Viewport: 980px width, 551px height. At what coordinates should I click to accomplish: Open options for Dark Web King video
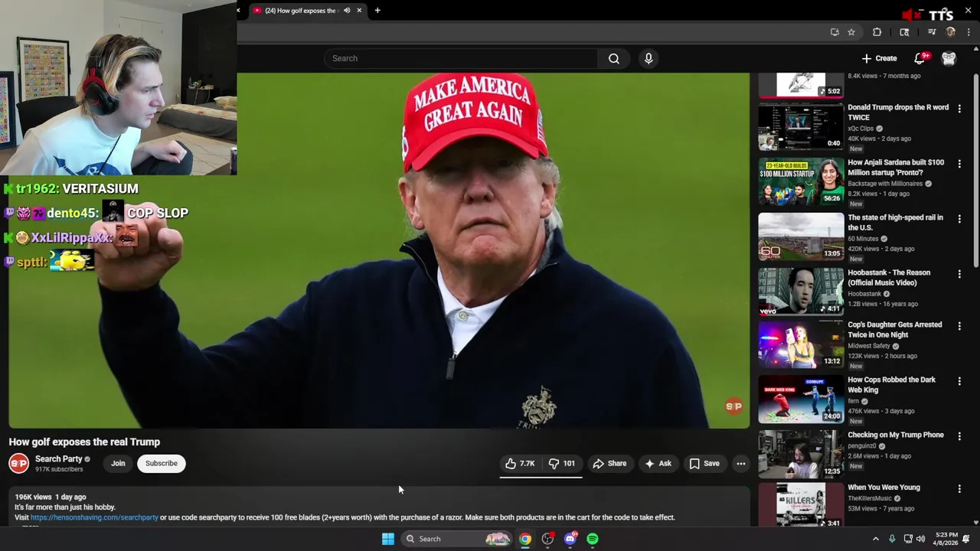click(x=959, y=381)
